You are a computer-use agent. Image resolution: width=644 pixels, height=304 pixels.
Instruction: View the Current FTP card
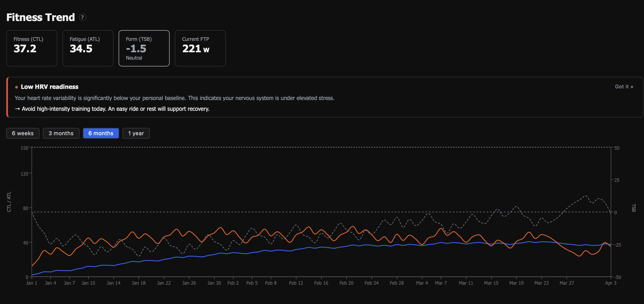[200, 48]
